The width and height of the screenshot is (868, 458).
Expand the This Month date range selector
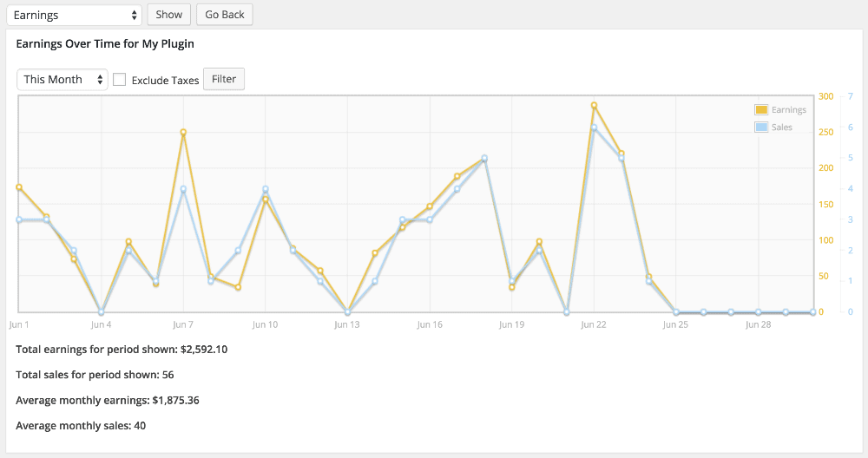coord(62,80)
